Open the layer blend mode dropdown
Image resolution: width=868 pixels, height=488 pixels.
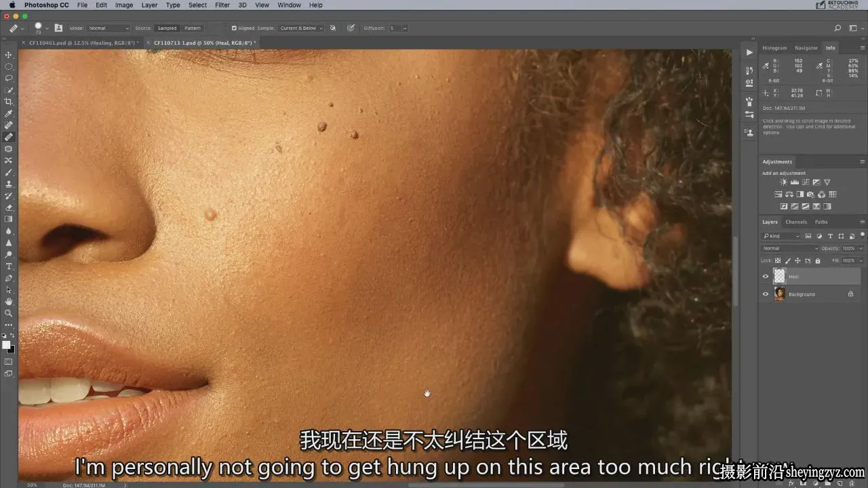tap(791, 248)
